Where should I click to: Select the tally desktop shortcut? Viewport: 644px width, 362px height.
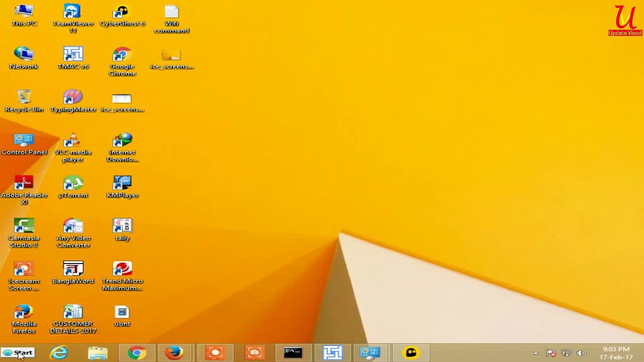(122, 230)
